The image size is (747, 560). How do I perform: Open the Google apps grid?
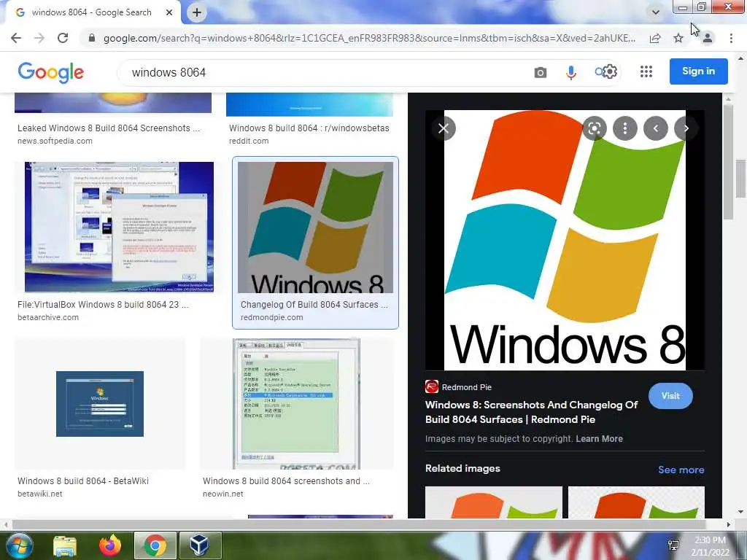646,72
